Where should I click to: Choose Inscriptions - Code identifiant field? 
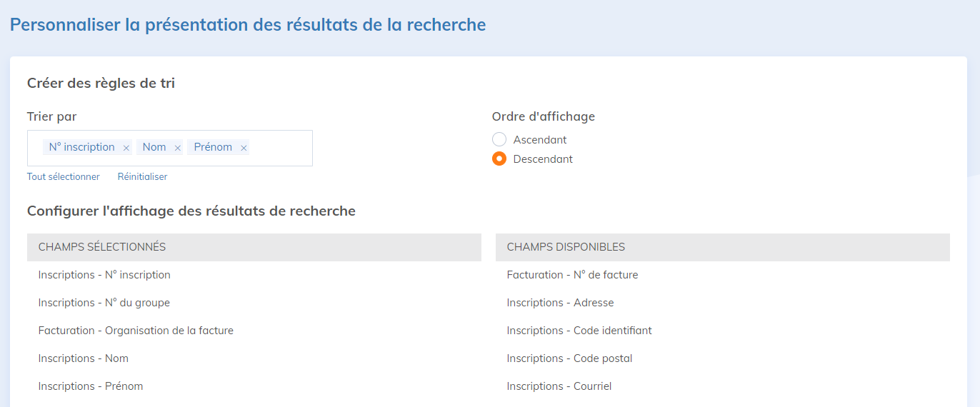579,331
